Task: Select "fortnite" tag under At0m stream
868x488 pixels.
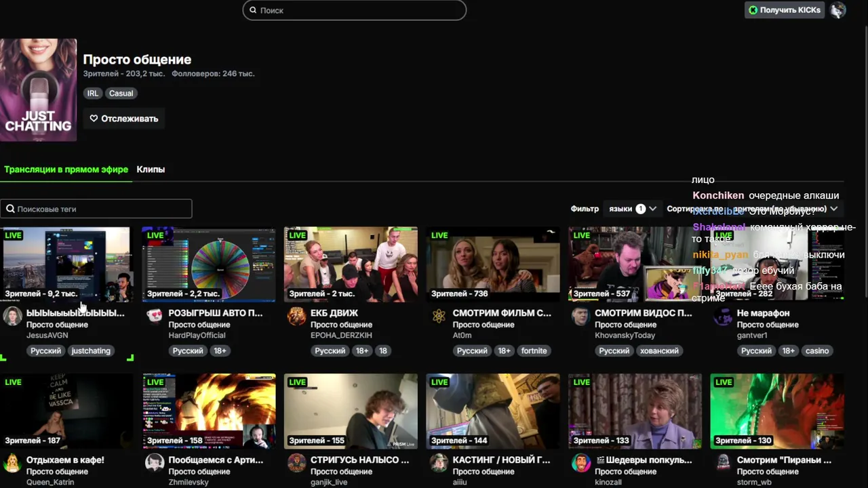Action: pyautogui.click(x=534, y=351)
